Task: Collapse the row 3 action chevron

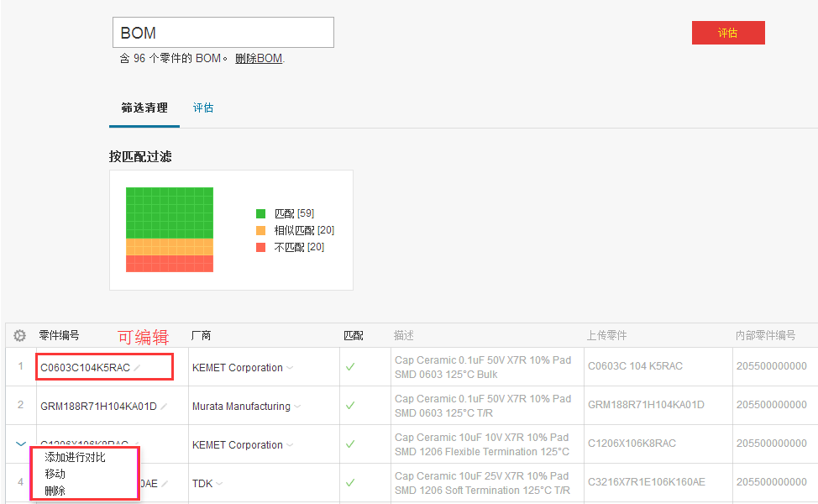Action: click(x=20, y=444)
